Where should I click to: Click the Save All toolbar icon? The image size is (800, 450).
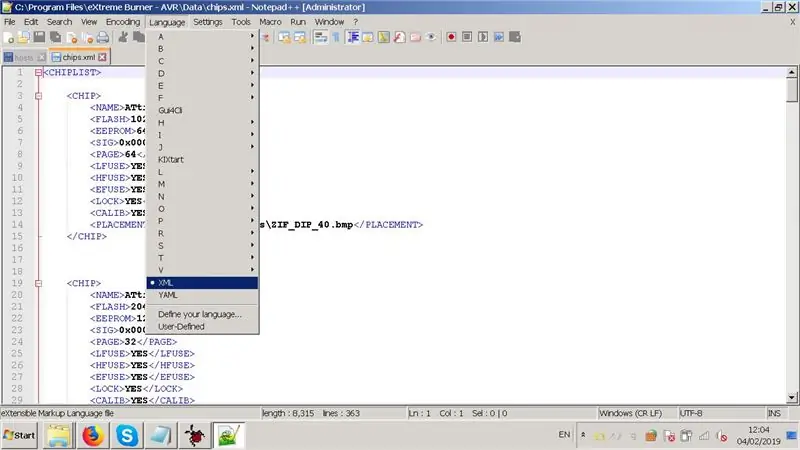coord(55,37)
